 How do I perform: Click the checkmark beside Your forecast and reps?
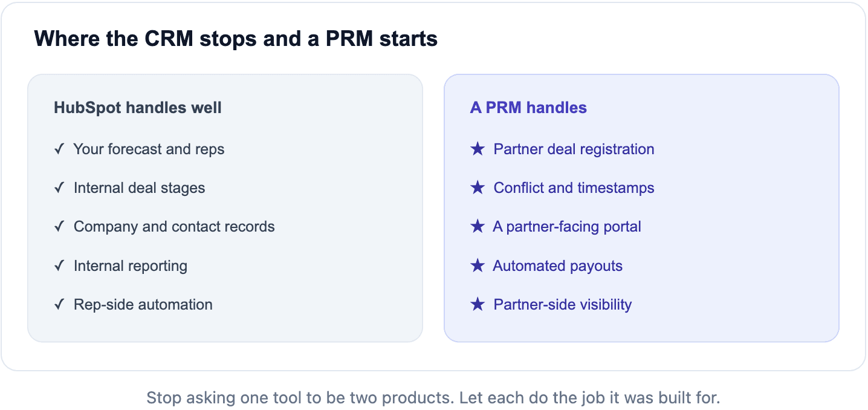point(59,149)
